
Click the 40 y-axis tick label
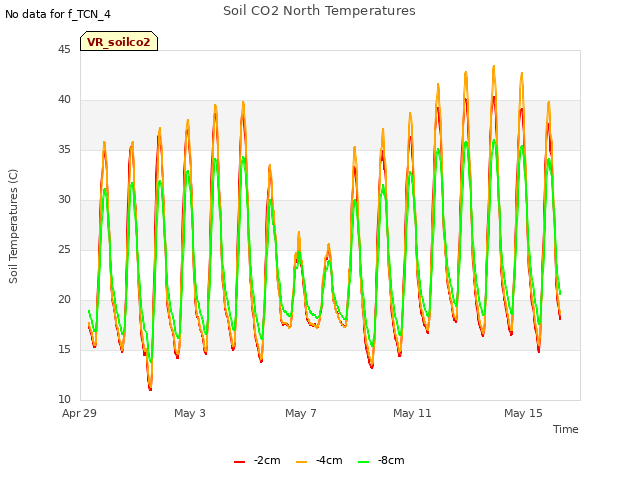click(64, 100)
